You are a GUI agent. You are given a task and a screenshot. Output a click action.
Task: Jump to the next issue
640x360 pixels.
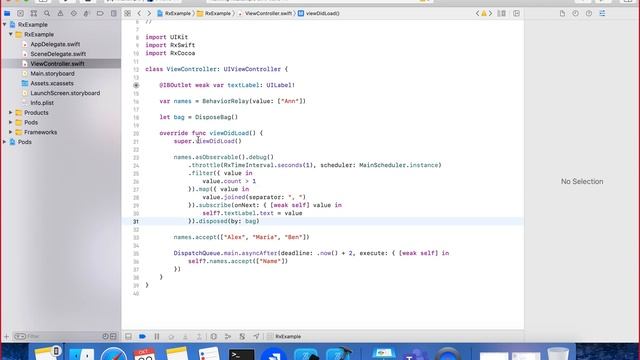(x=490, y=13)
